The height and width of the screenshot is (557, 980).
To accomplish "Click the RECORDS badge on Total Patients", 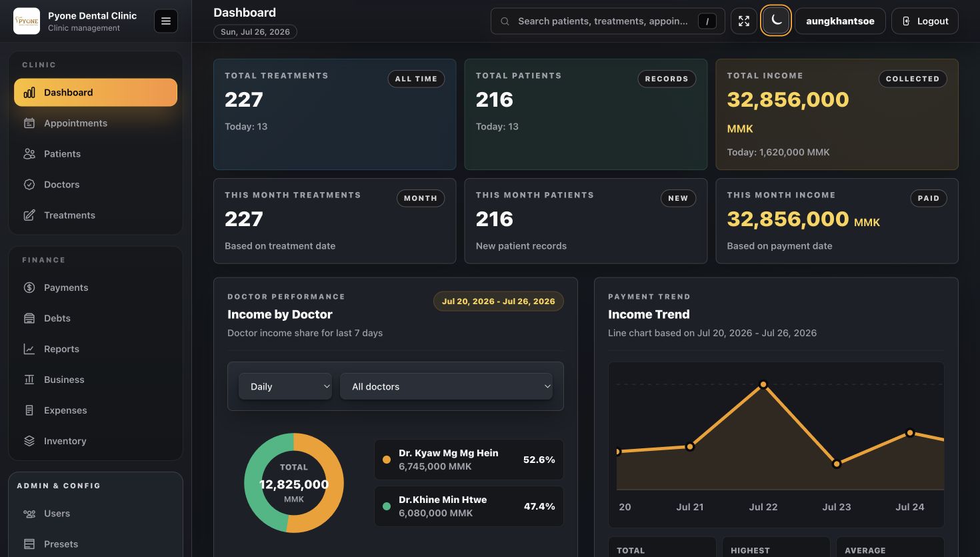I will click(x=667, y=79).
